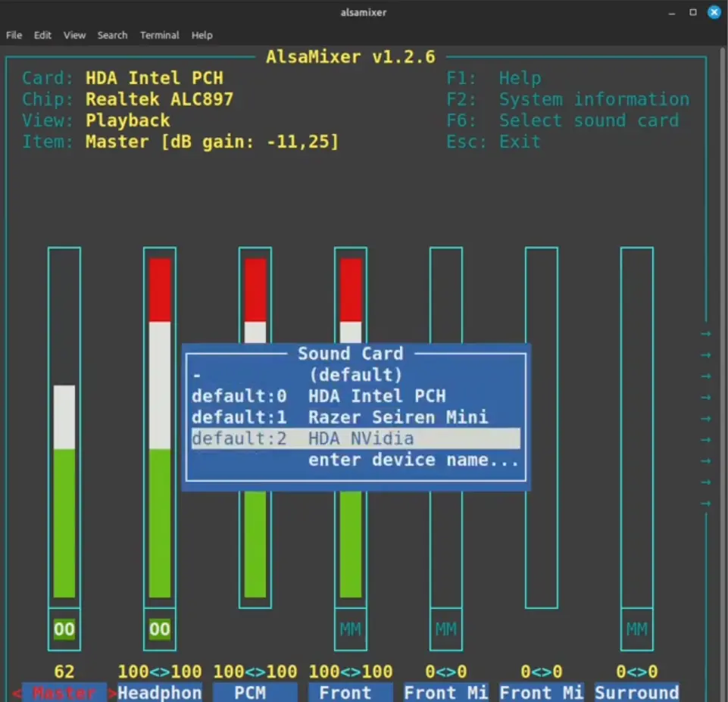Screen dimensions: 728x702
Task: Toggle mute on the Master channel
Action: click(64, 629)
